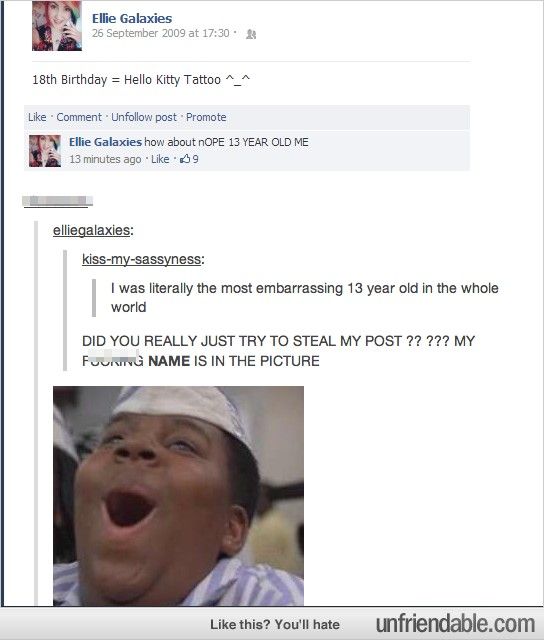Click the Like this? You'll hate text

(275, 624)
